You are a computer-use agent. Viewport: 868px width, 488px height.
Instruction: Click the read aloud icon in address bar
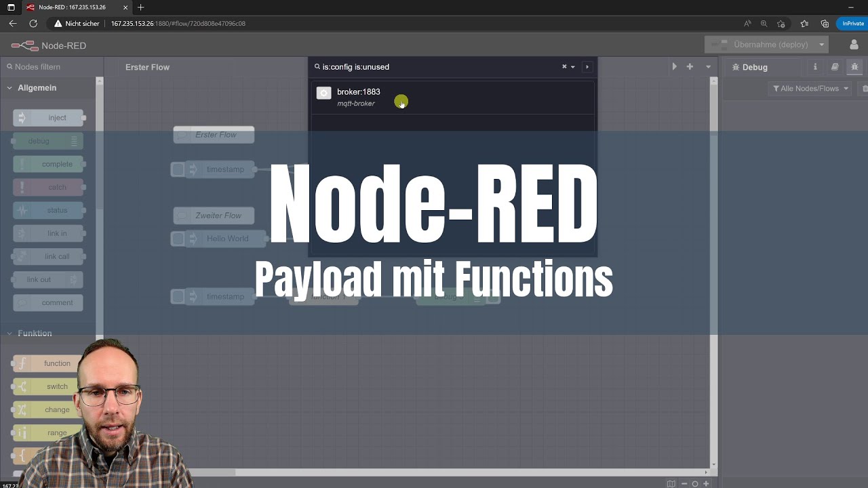[747, 23]
